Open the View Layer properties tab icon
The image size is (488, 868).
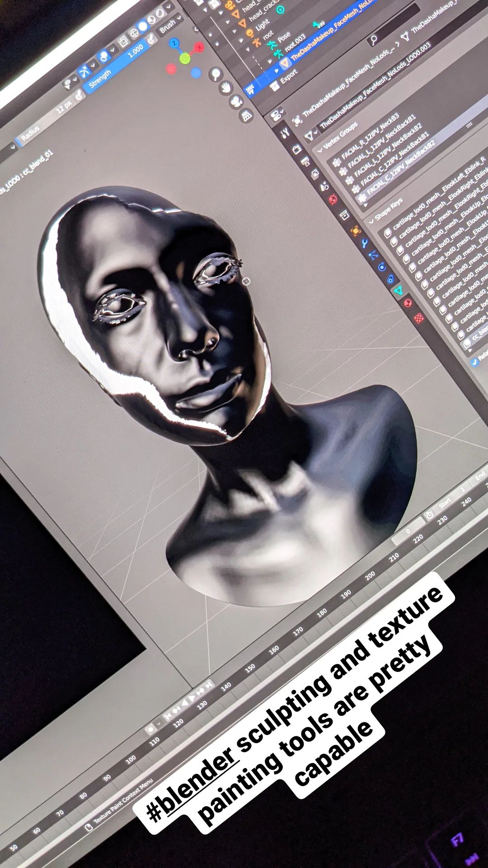coord(315,174)
